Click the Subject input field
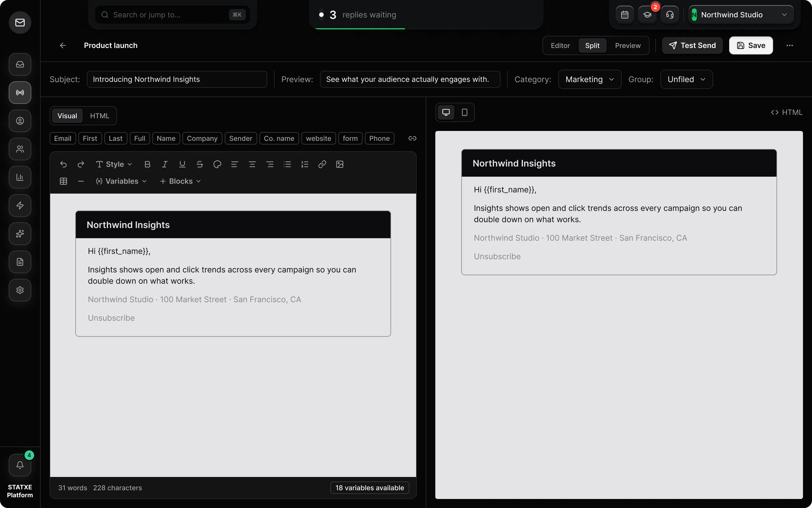Image resolution: width=812 pixels, height=508 pixels. (177, 80)
